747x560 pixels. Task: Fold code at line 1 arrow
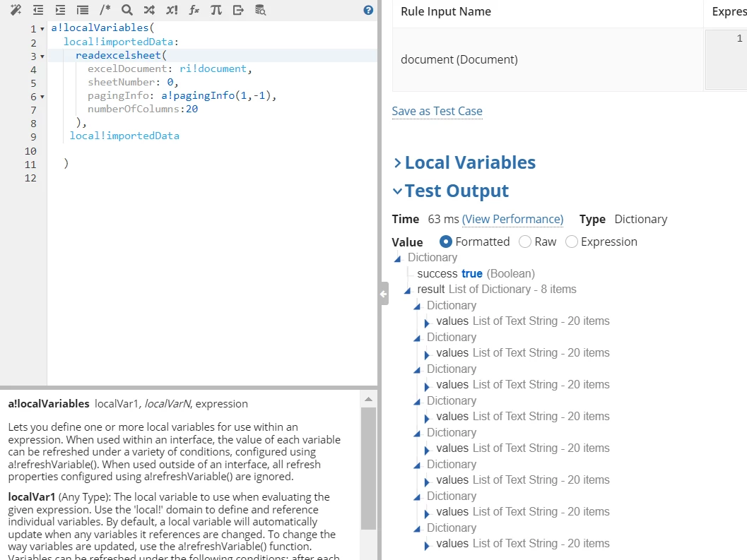coord(42,29)
